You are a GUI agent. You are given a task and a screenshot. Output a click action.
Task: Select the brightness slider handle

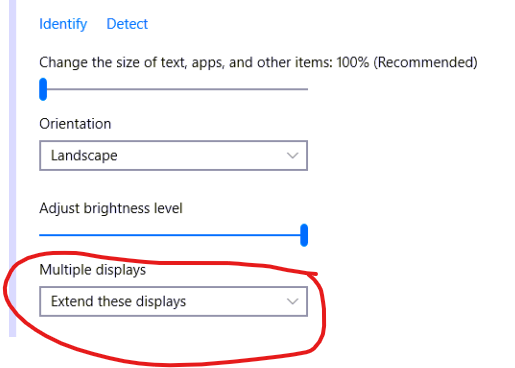[304, 235]
